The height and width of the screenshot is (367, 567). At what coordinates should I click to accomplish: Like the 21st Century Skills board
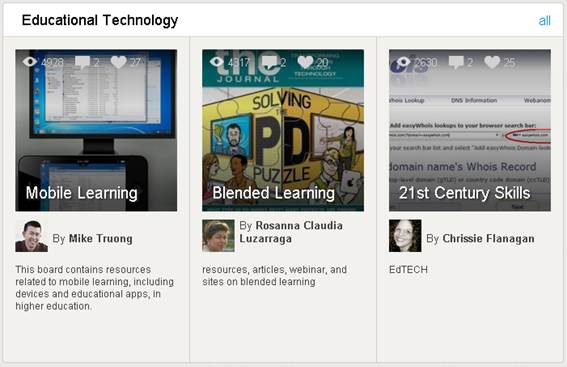click(492, 63)
